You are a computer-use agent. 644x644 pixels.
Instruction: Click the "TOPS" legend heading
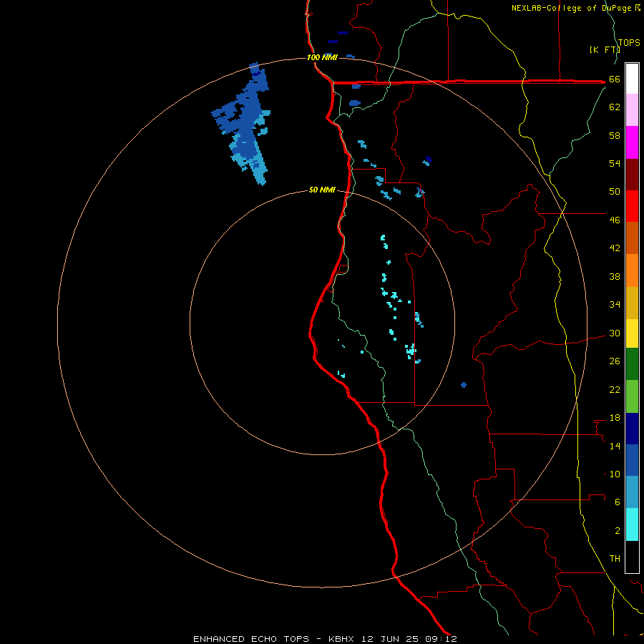point(629,42)
